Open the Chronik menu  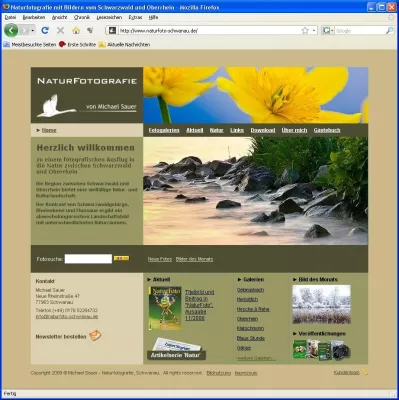point(82,17)
